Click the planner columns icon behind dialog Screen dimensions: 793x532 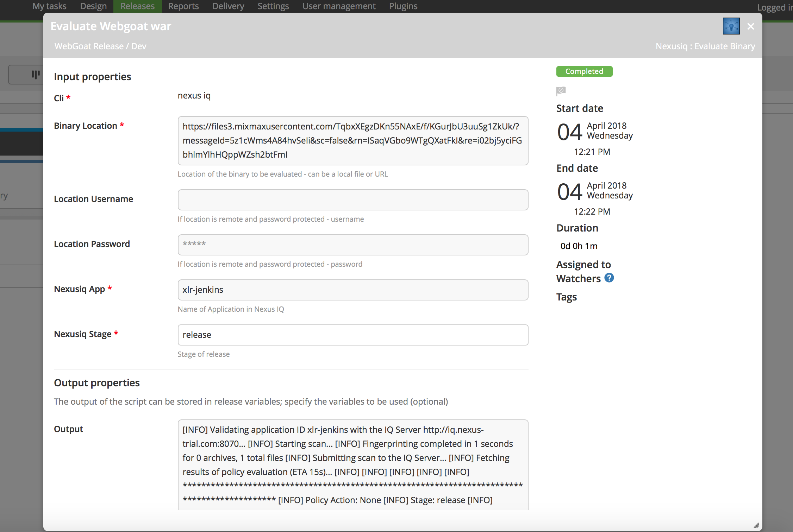click(x=36, y=74)
